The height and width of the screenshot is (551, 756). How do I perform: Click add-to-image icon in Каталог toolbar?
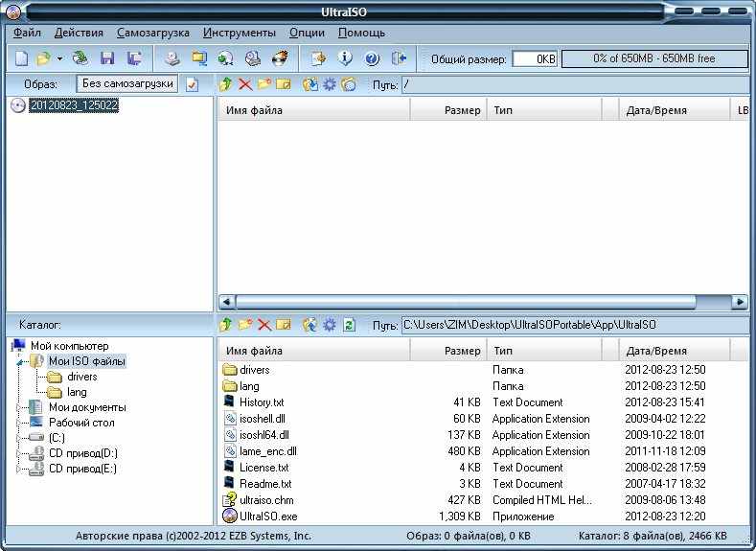tap(310, 325)
